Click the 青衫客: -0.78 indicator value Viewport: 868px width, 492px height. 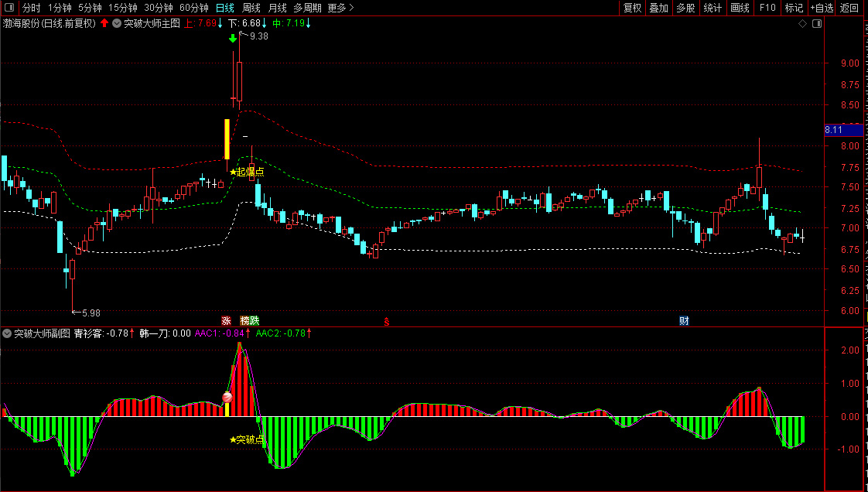104,333
